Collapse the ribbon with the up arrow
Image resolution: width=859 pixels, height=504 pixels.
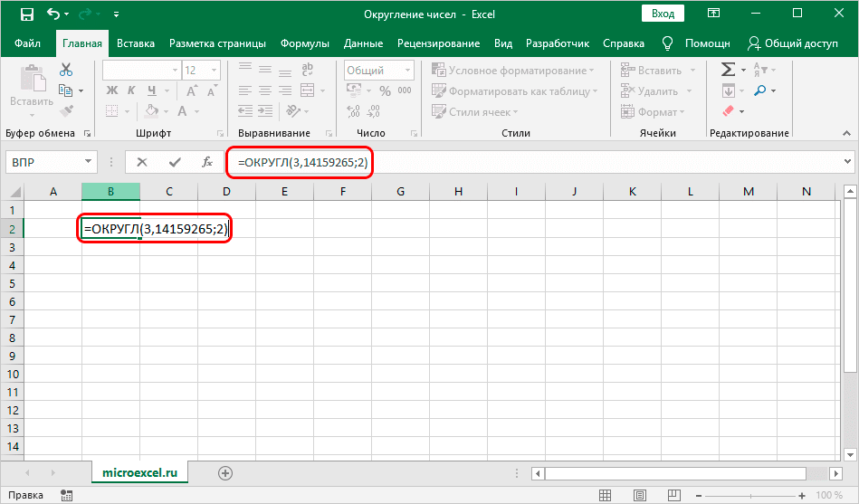848,133
